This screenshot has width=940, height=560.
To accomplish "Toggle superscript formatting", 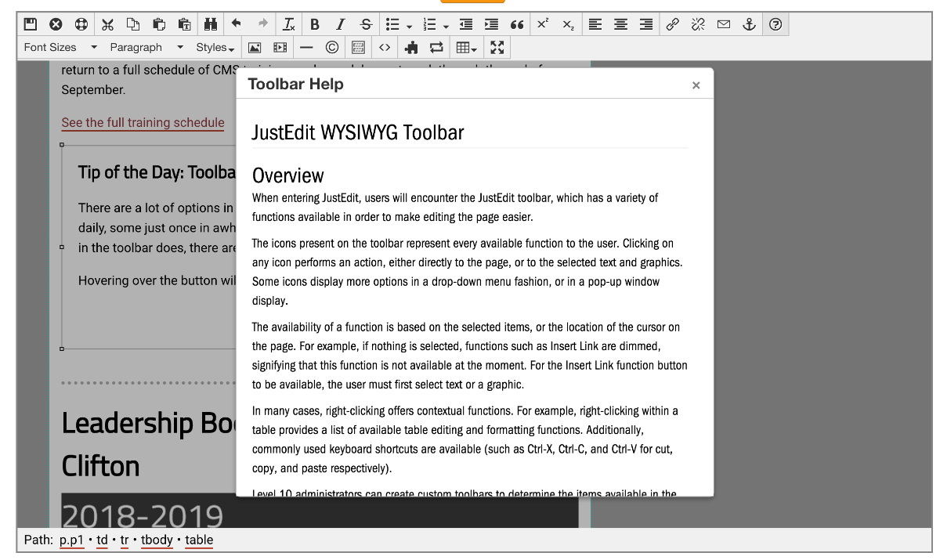I will (542, 25).
